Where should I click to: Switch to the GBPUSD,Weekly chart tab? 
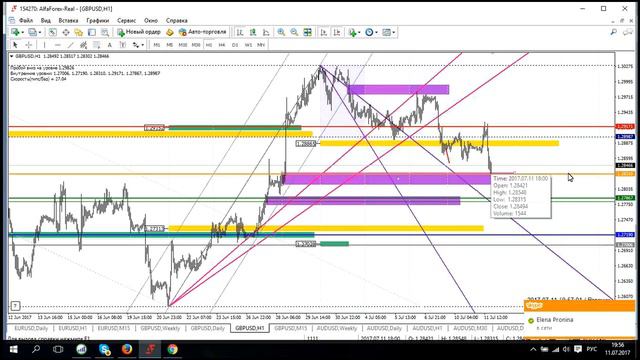tap(160, 328)
